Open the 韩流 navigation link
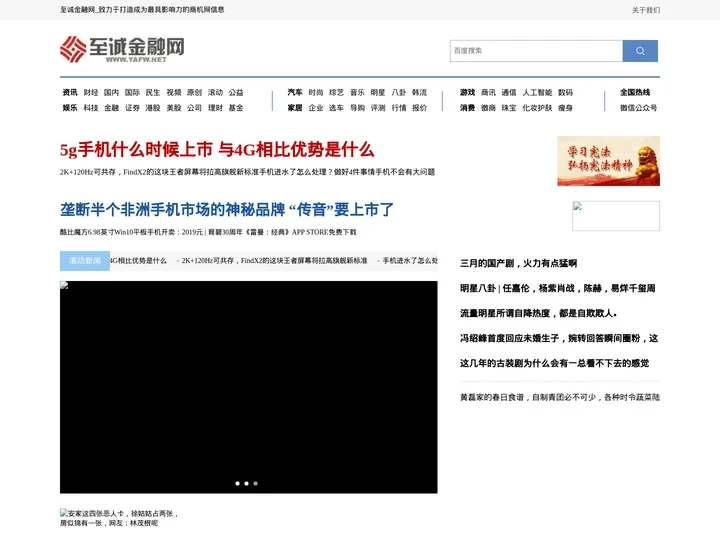 point(419,92)
